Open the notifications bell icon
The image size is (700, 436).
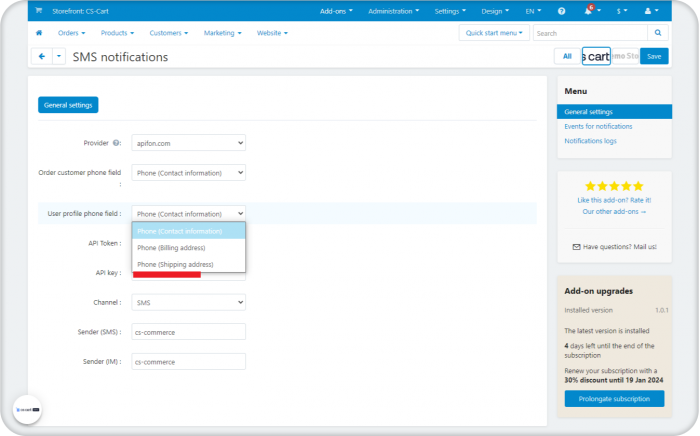coord(588,11)
